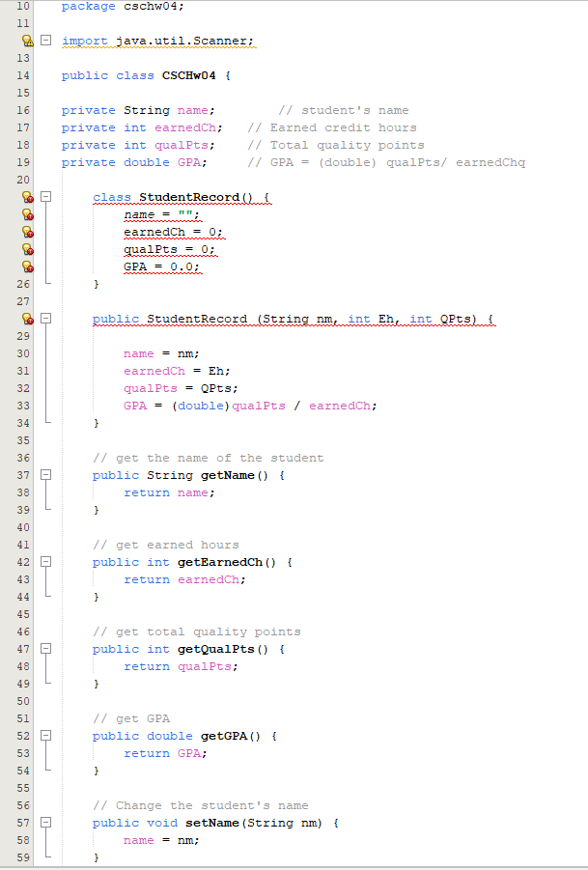Click the field 'earnedCh' on line 17
The width and height of the screenshot is (588, 870).
point(185,127)
